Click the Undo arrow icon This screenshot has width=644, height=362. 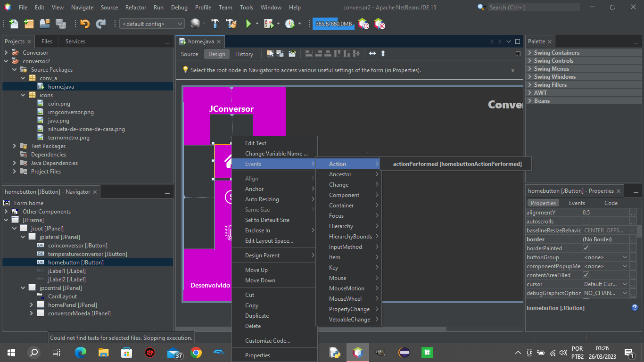click(85, 24)
